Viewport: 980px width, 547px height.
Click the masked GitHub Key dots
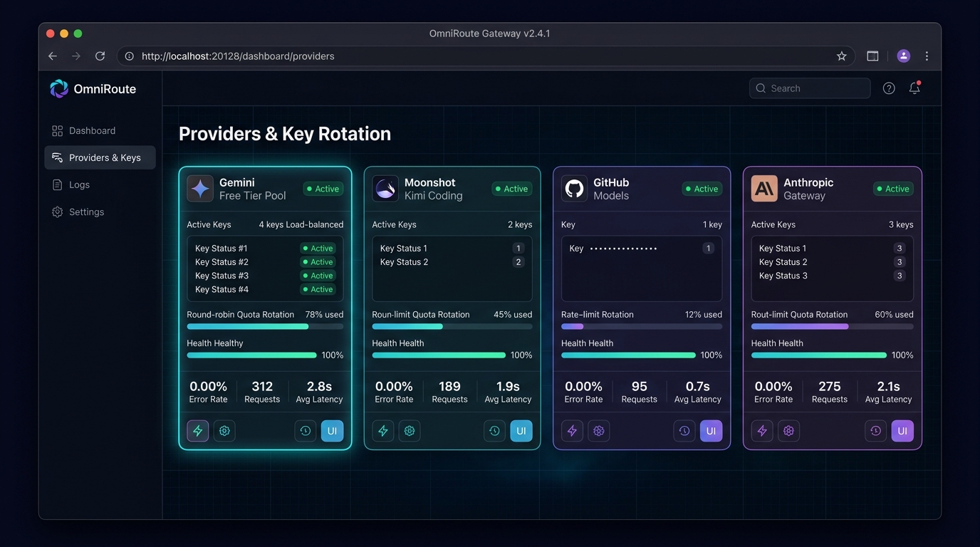[x=623, y=249]
